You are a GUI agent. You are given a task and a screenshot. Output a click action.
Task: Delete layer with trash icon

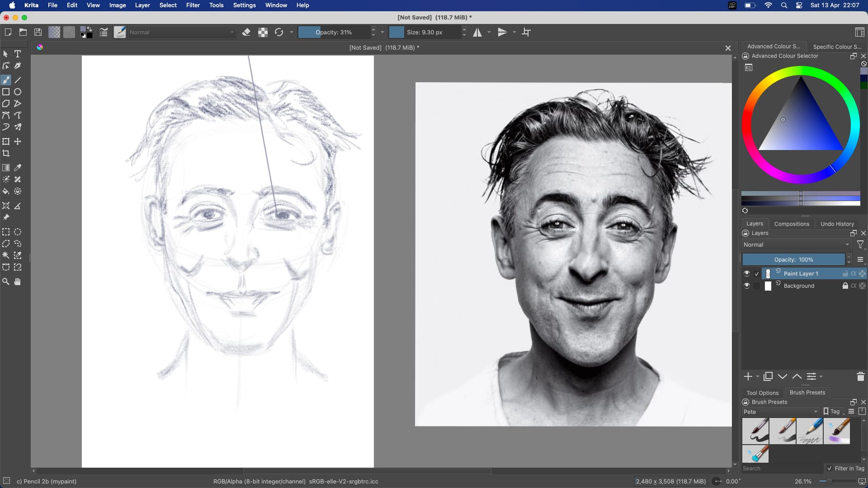click(860, 376)
